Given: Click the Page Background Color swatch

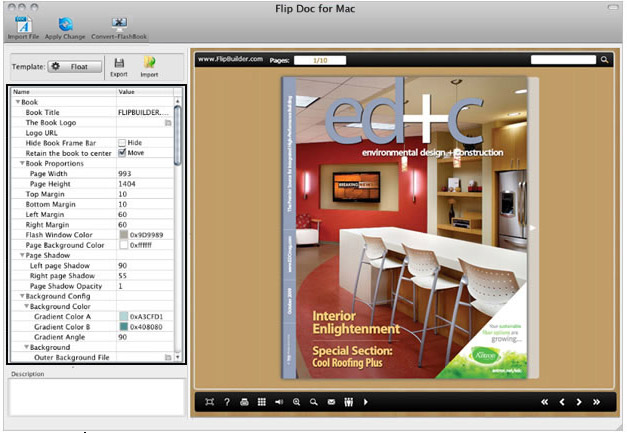Looking at the screenshot, I should (124, 245).
